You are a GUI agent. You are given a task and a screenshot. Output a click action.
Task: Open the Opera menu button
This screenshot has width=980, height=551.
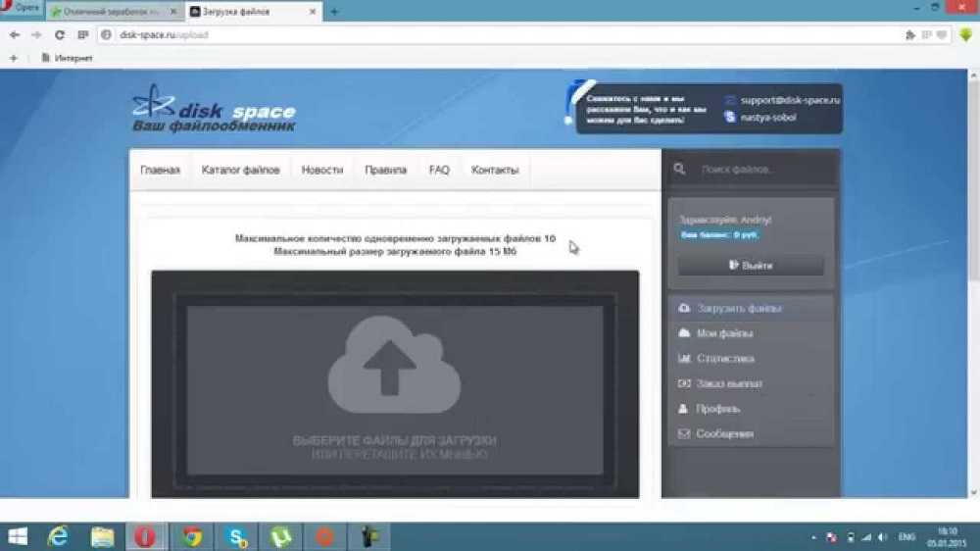pos(21,8)
